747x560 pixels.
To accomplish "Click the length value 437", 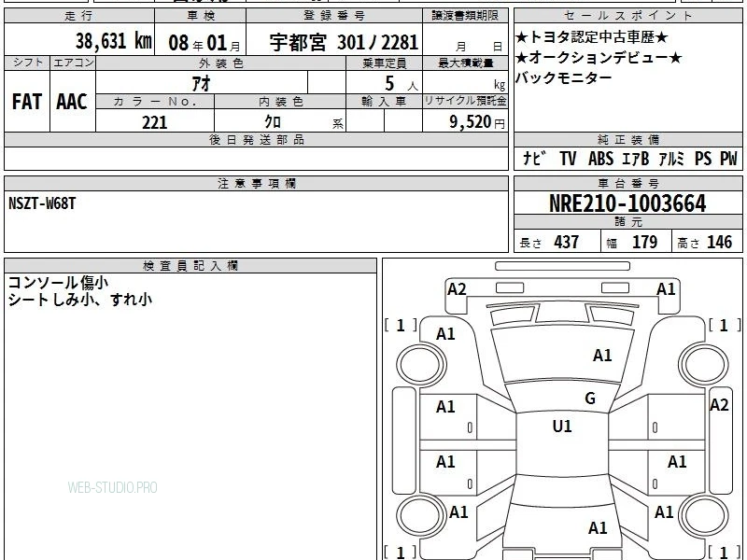I will (567, 242).
